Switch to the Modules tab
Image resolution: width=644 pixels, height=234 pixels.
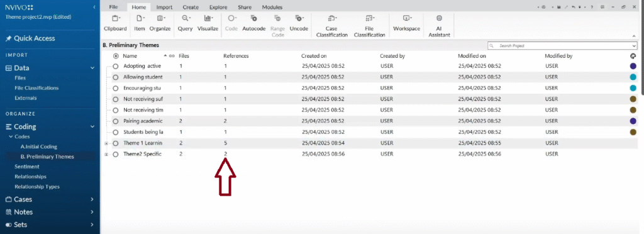(272, 7)
